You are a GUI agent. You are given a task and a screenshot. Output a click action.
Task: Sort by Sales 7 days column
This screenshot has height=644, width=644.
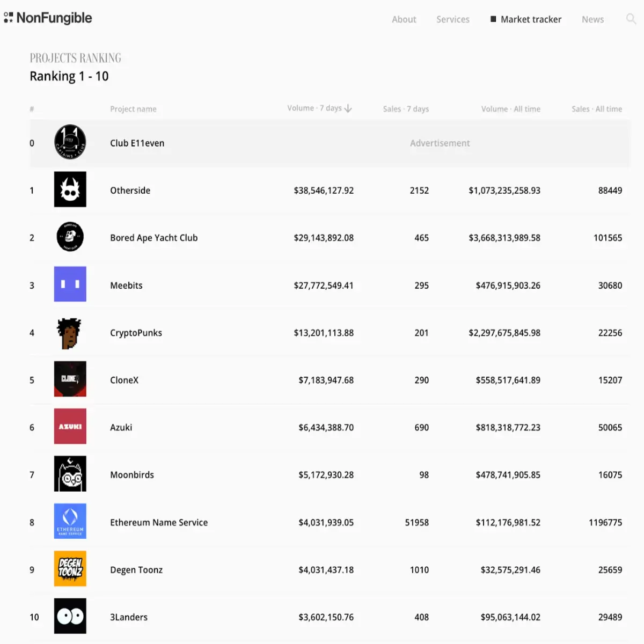point(406,109)
